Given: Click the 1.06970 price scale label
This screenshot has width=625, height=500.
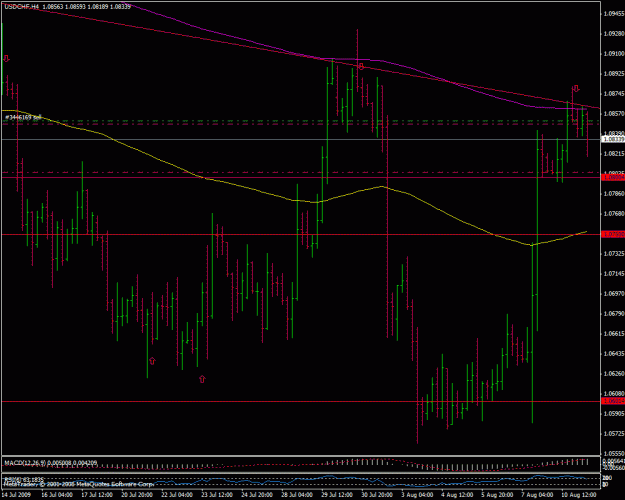Looking at the screenshot, I should click(x=614, y=293).
